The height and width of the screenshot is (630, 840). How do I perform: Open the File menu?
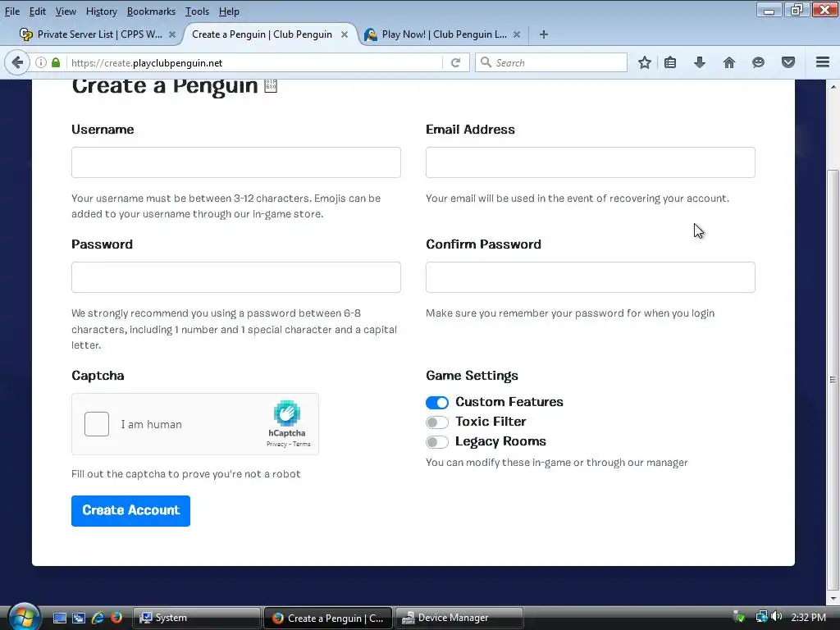pyautogui.click(x=11, y=11)
